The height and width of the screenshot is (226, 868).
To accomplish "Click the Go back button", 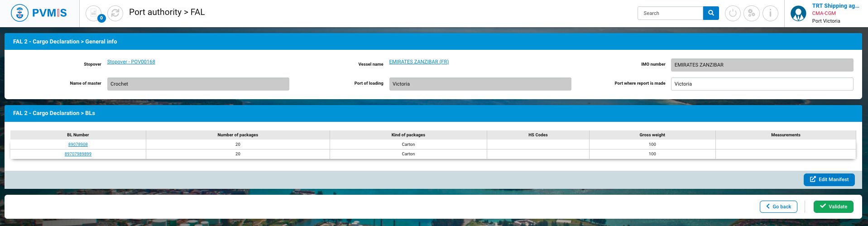I will 778,207.
